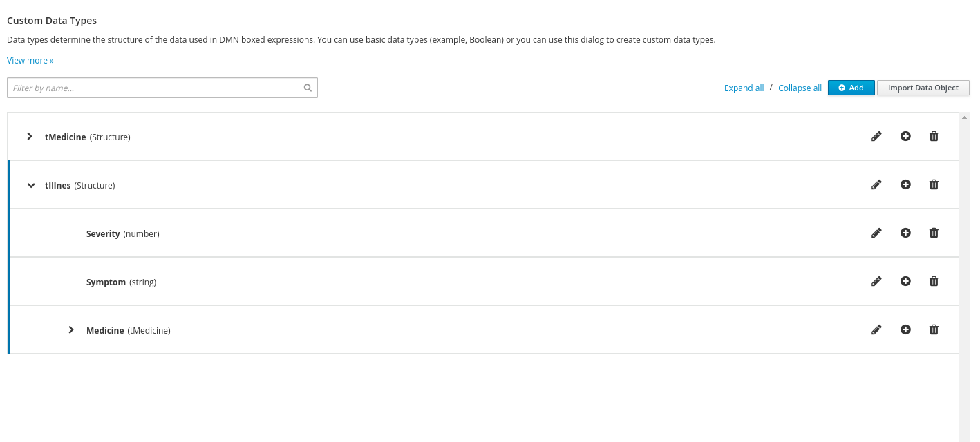Remove the Medicine field with trash icon

[934, 330]
